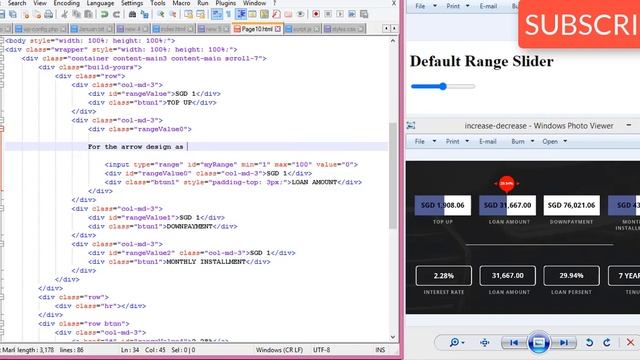Open the Language menu
Screen dimensions: 640x360
tap(100, 3)
